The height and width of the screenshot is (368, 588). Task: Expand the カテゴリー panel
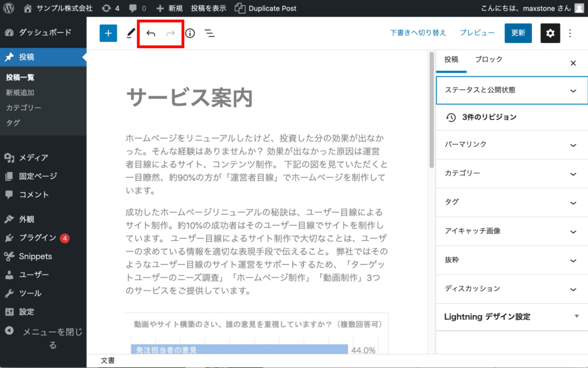pyautogui.click(x=510, y=173)
